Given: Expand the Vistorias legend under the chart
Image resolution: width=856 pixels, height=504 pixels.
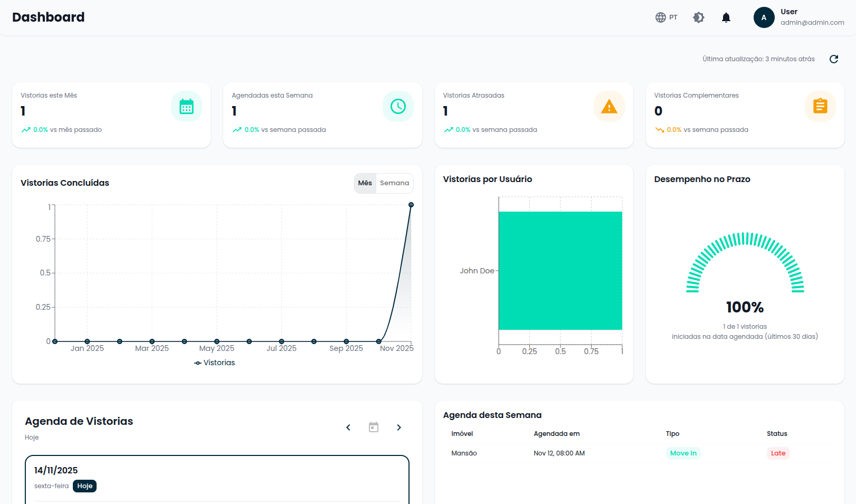Looking at the screenshot, I should click(x=214, y=363).
